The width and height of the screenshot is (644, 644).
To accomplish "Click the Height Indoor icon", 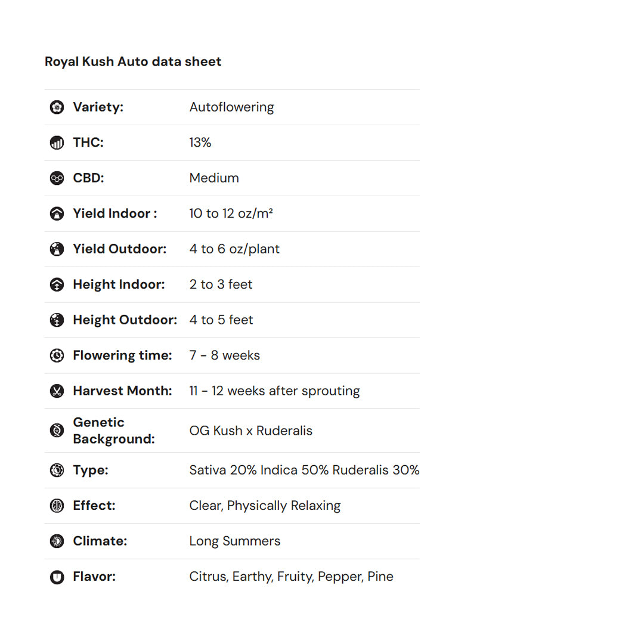I will [x=57, y=284].
